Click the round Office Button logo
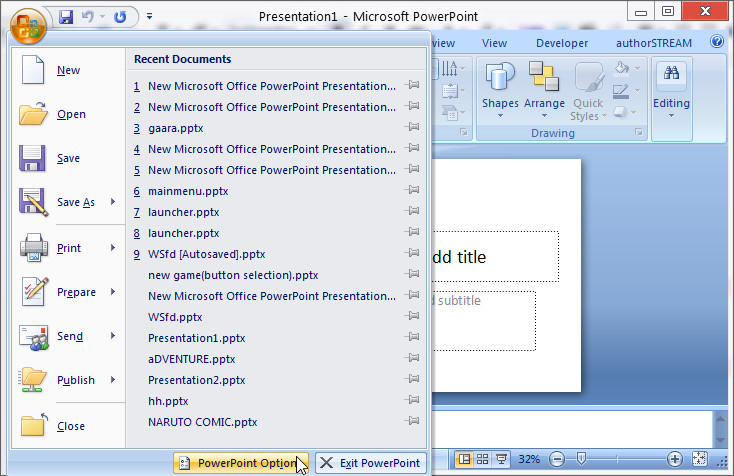734x476 pixels. 28,26
